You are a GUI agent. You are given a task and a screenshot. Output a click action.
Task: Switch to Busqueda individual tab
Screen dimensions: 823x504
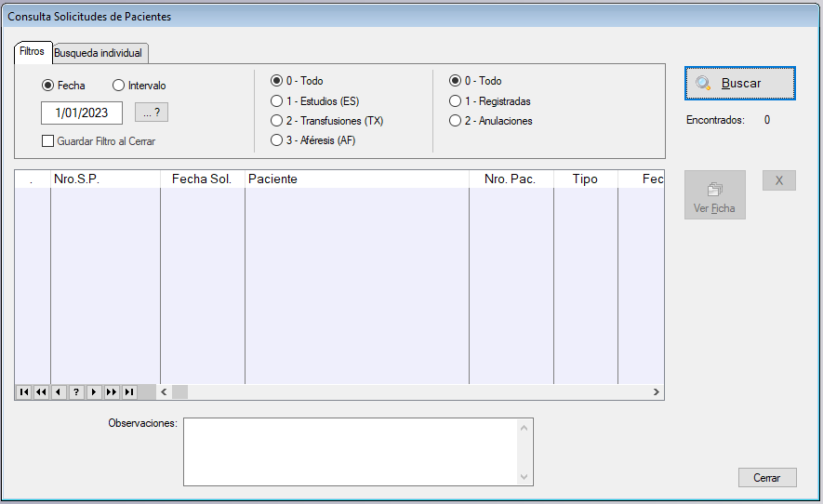click(99, 53)
